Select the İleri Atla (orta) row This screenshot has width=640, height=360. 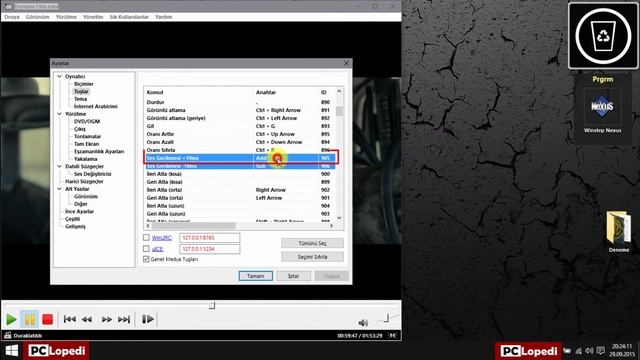[240, 190]
